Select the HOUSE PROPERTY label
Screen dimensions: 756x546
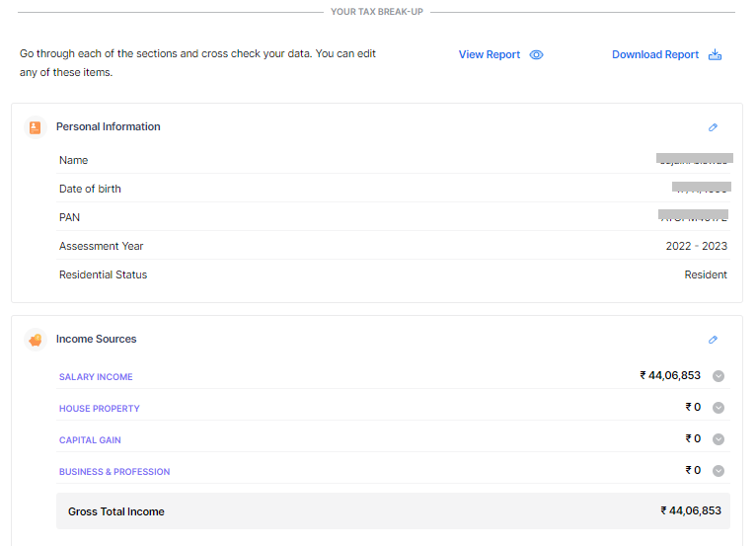(99, 409)
